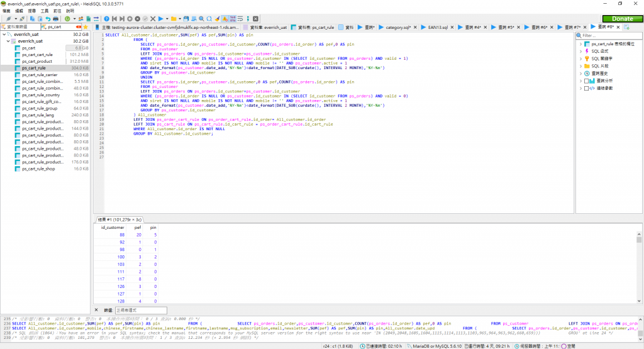Click the result grid vertical scrollbar
644x349 pixels.
click(639, 267)
